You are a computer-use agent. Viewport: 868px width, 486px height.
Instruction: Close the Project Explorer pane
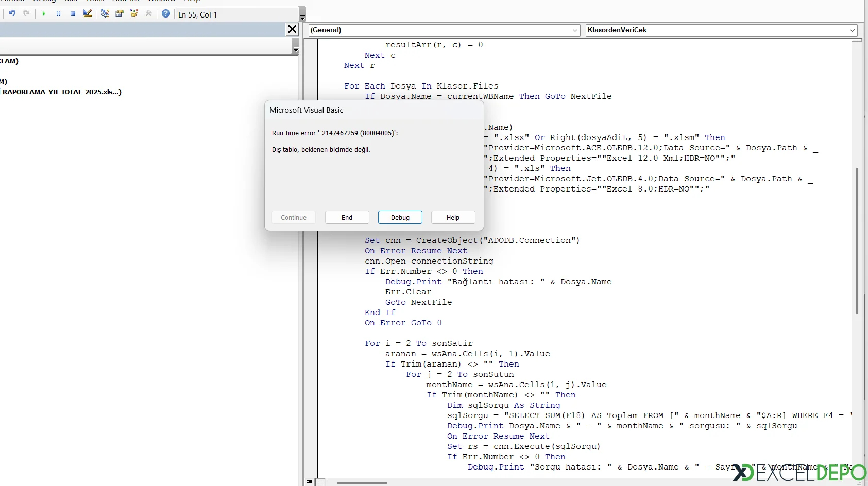coord(292,29)
